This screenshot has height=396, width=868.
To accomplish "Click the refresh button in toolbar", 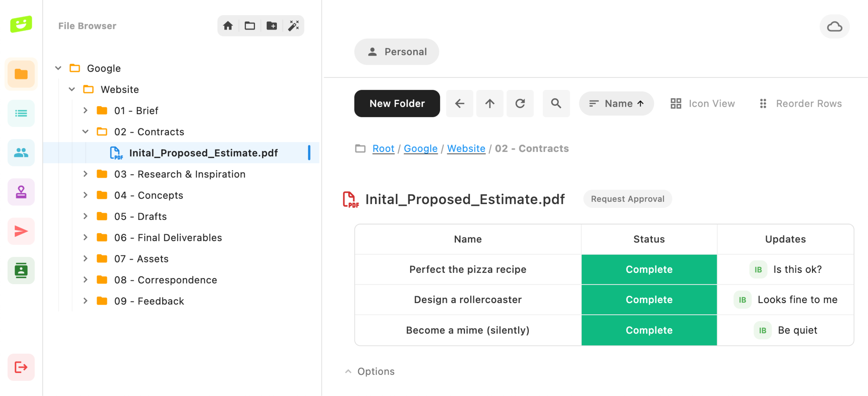I will click(x=520, y=104).
